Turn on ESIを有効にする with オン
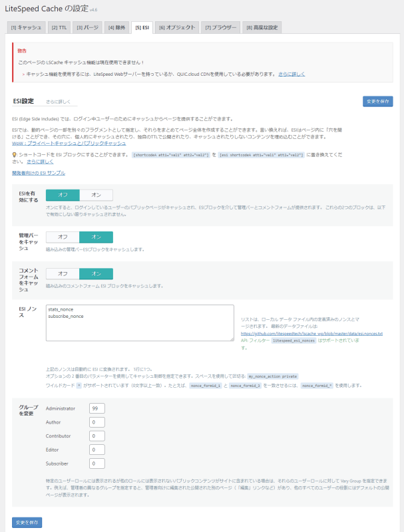This screenshot has height=532, width=404. click(96, 195)
